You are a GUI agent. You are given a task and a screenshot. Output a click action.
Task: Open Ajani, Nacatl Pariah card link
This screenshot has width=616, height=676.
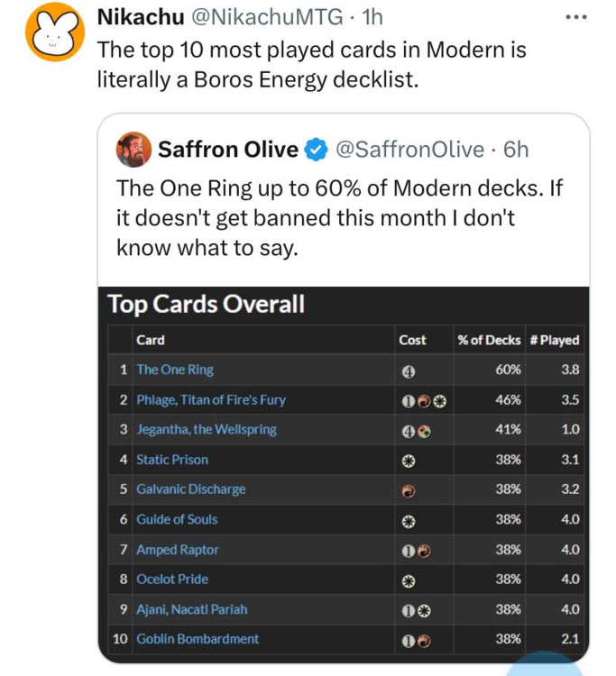coord(191,609)
